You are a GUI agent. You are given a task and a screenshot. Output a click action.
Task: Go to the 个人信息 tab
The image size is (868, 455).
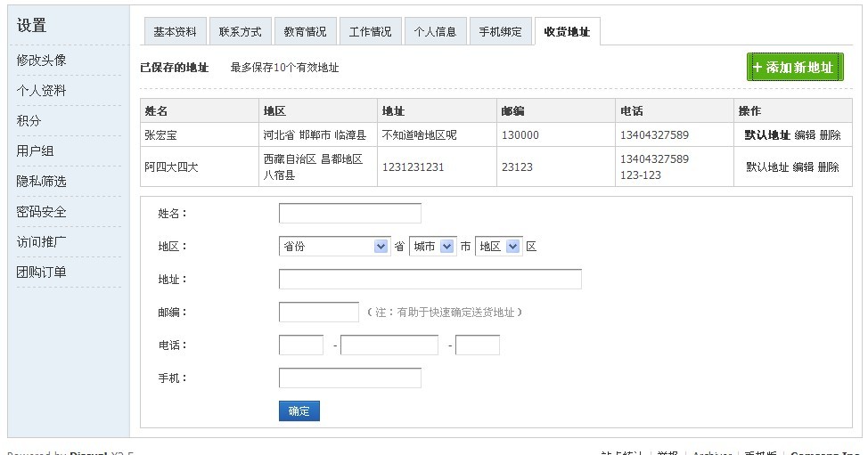(435, 31)
